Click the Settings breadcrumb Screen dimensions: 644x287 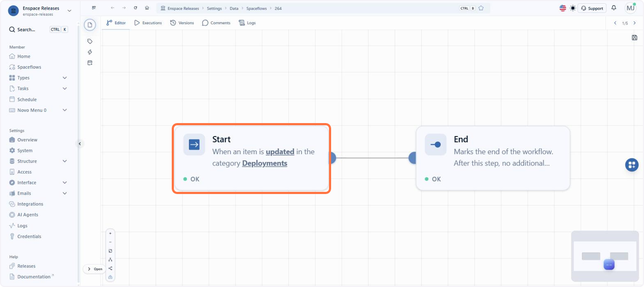coord(214,9)
